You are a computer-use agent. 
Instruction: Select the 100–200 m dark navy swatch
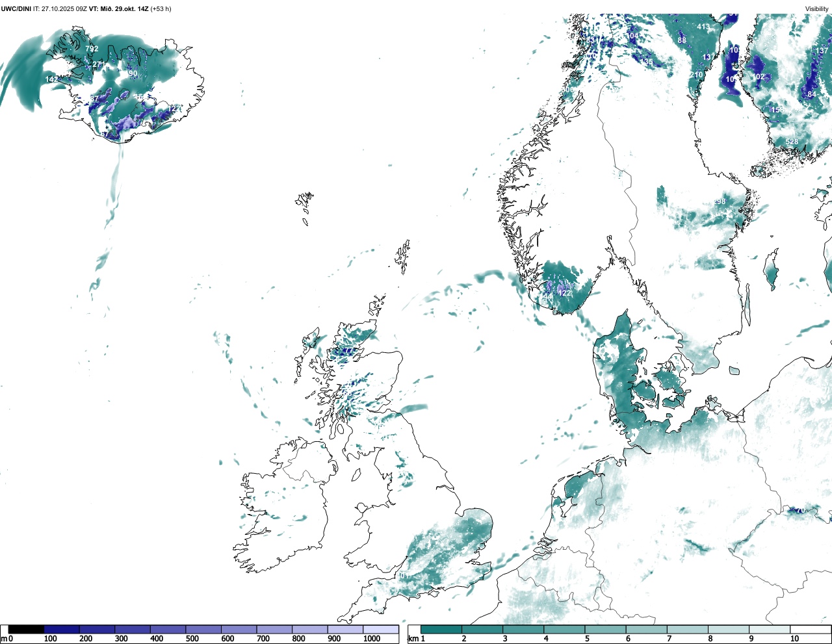(x=62, y=629)
